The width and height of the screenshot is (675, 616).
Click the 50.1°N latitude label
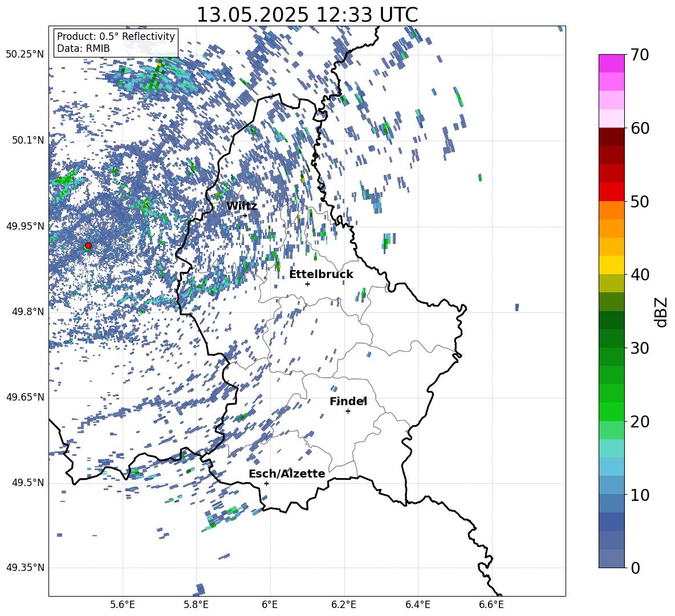(x=29, y=140)
